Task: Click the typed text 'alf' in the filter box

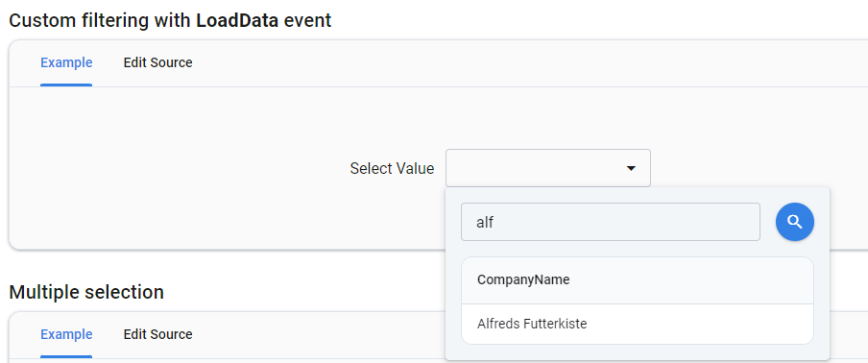Action: point(485,223)
